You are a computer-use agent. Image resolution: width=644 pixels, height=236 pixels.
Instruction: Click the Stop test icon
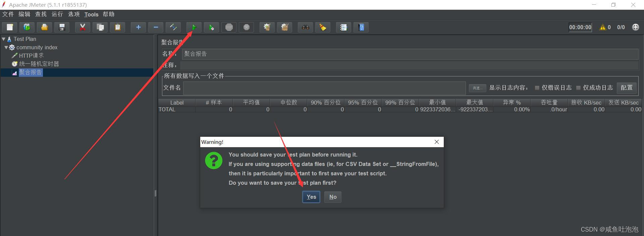(229, 27)
